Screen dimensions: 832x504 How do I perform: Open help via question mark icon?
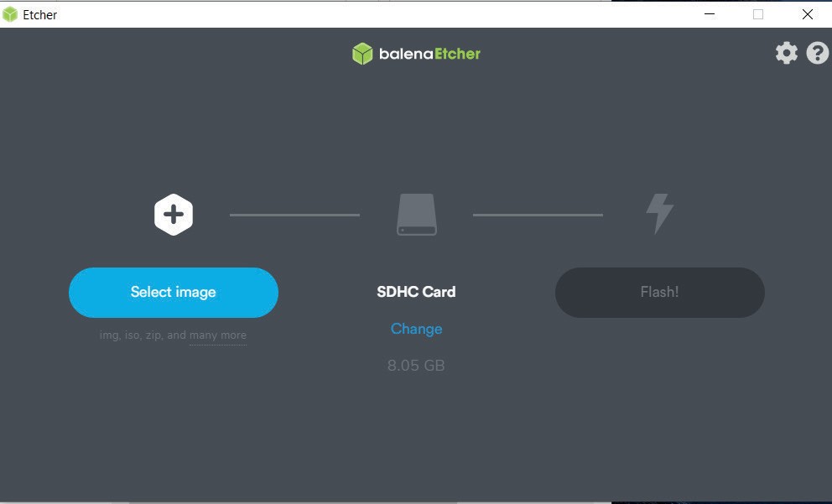(817, 53)
